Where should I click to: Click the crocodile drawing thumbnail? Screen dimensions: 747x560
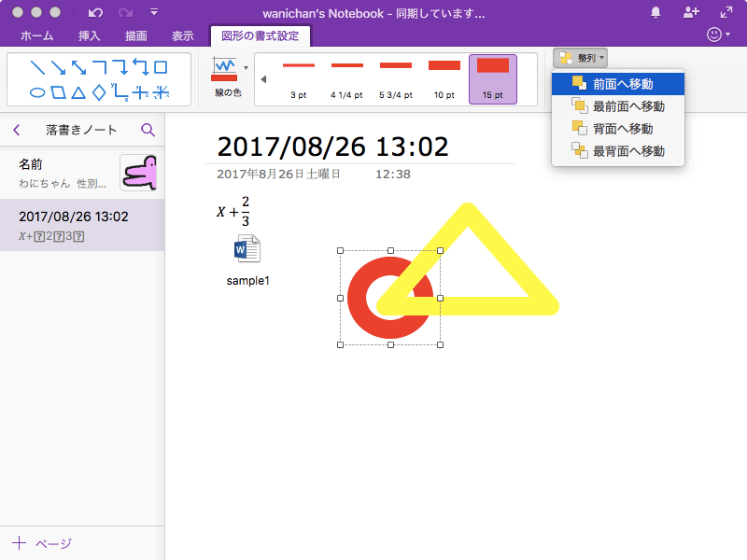(x=138, y=173)
